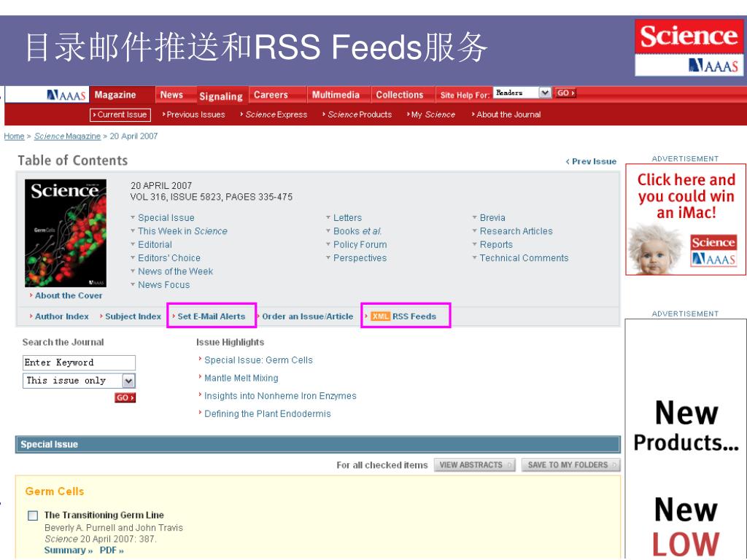Jump to Perspectives section
Screen dimensions: 747x560
tap(360, 258)
